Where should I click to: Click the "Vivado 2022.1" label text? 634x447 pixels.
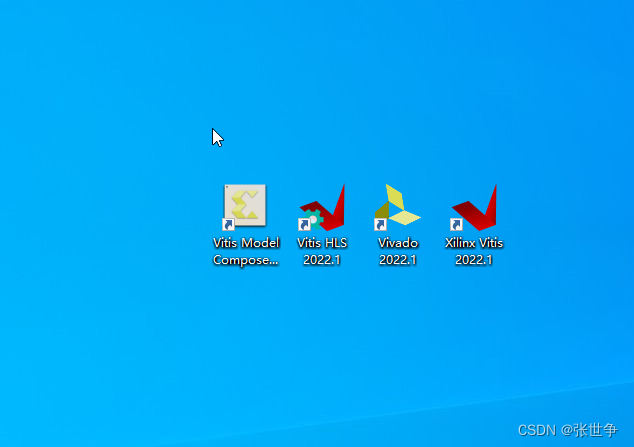[x=398, y=251]
